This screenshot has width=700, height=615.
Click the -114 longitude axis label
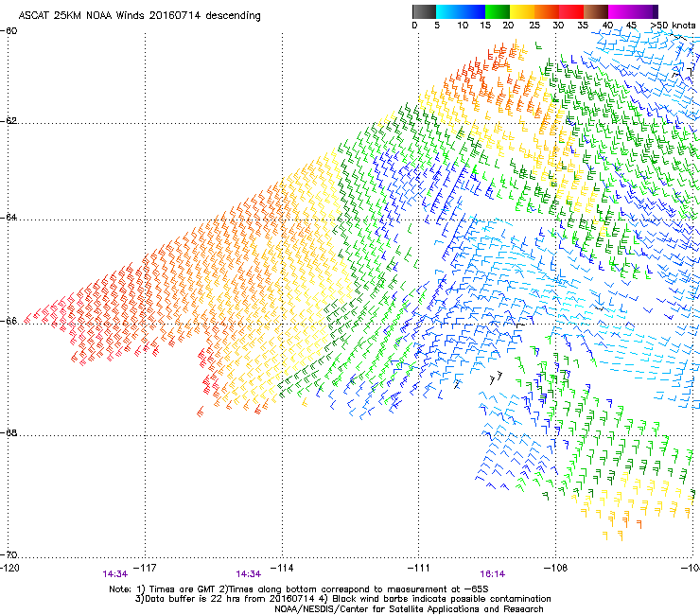pyautogui.click(x=282, y=568)
